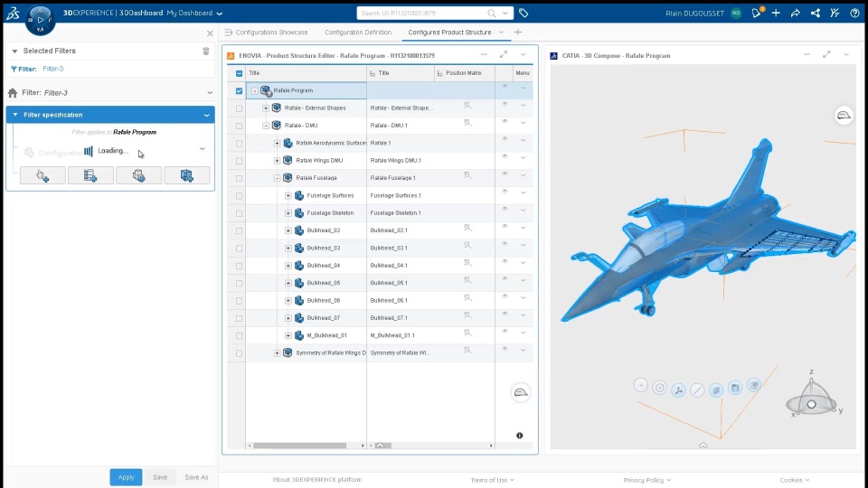Click the Save As button
This screenshot has height=488, width=868.
click(196, 477)
